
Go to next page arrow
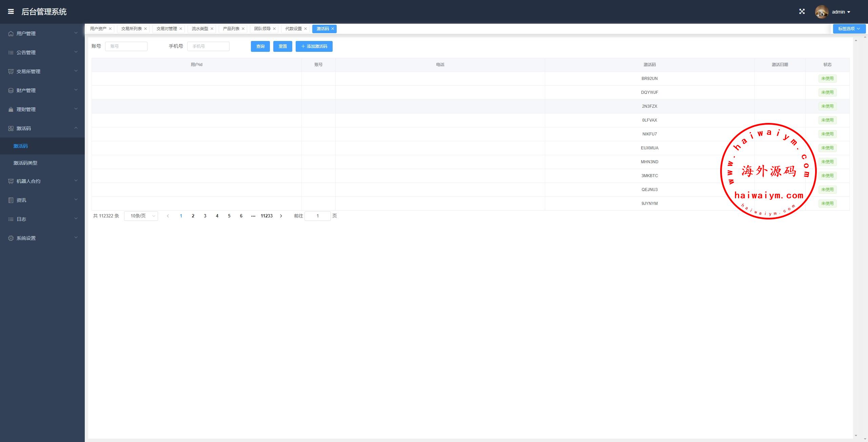click(x=281, y=216)
